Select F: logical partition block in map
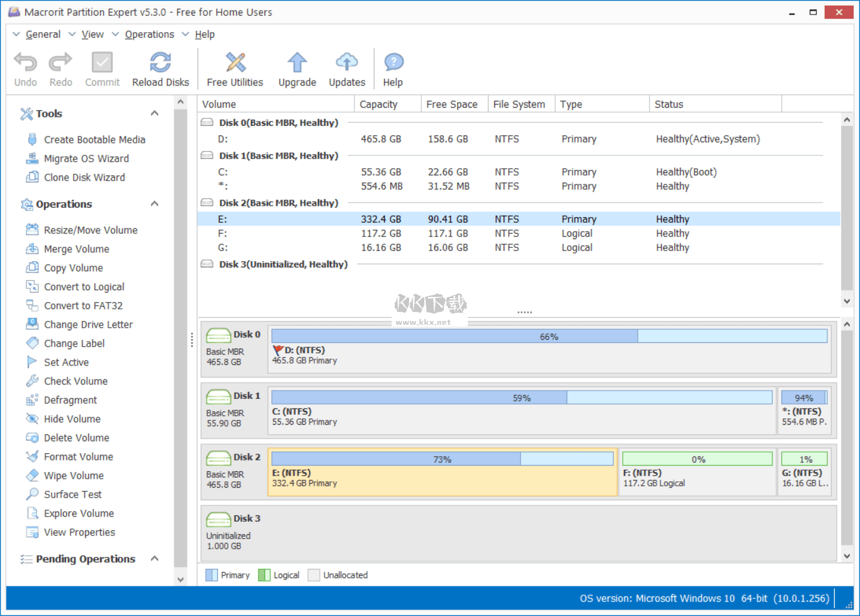Screen dimensions: 860x616 click(x=698, y=472)
